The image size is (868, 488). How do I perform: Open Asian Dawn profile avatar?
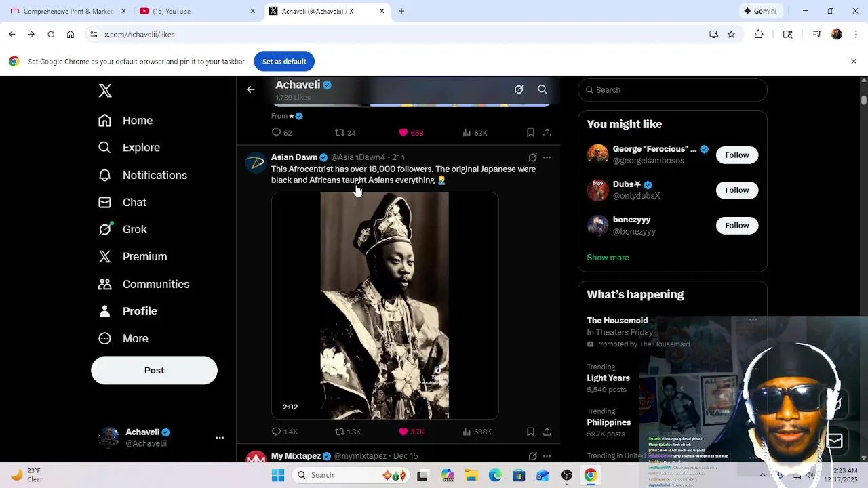(x=256, y=163)
